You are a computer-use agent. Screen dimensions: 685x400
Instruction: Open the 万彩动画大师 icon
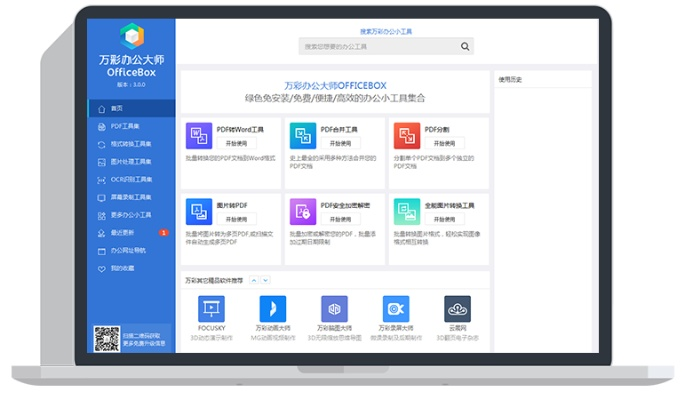(272, 308)
